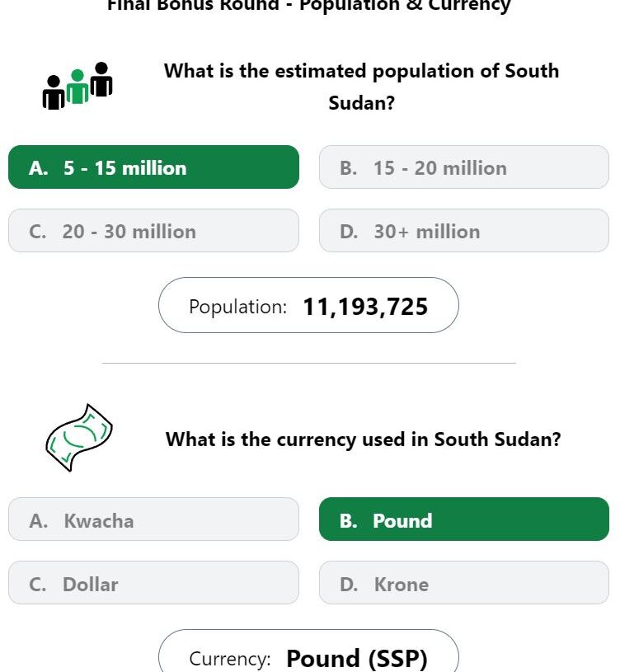Click the divider line between questions
This screenshot has height=672, width=620.
click(x=309, y=363)
